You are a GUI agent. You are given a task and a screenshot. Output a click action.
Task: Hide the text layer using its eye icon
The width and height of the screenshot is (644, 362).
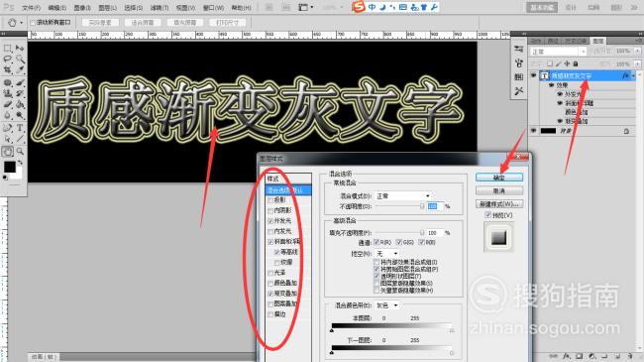point(533,75)
